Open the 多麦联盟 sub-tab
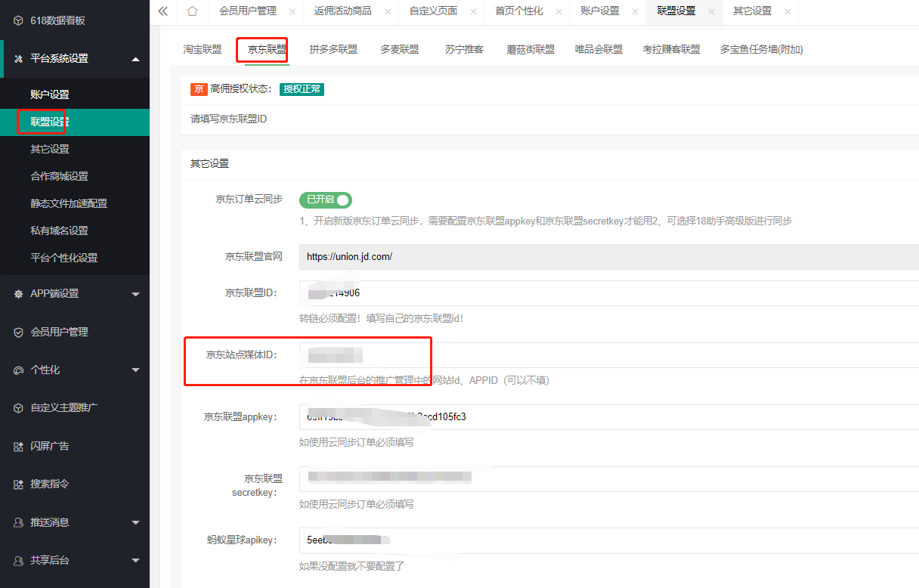Screen dimensions: 919x588 [400, 49]
